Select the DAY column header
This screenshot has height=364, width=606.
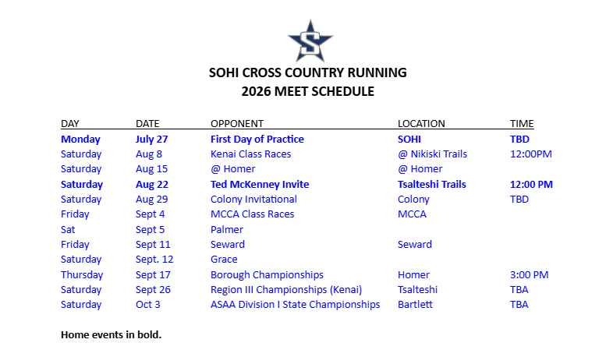[x=70, y=123]
